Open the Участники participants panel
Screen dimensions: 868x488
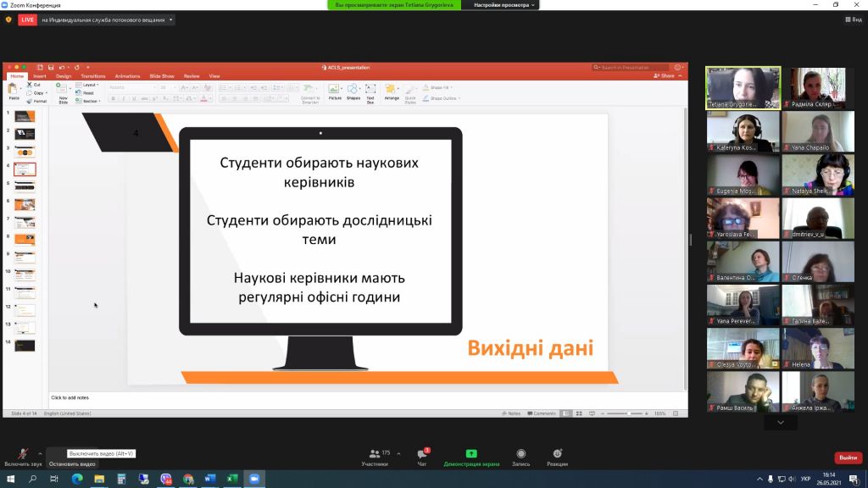(x=375, y=457)
